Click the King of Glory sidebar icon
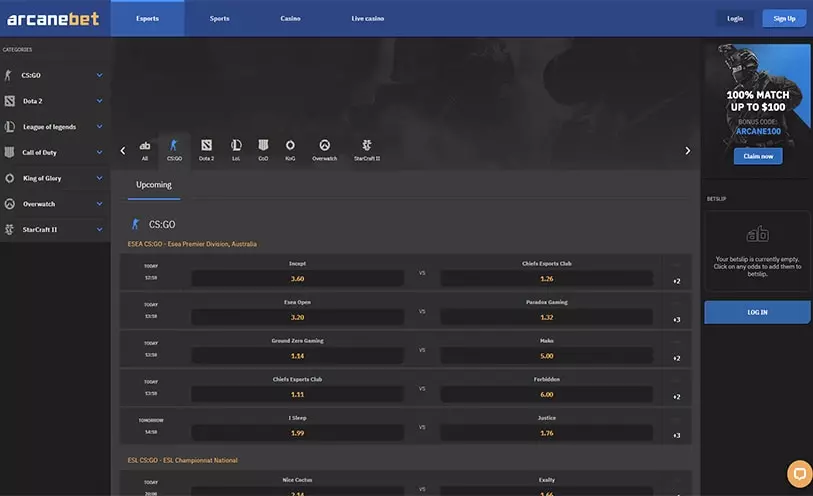This screenshot has height=496, width=813. (x=9, y=178)
